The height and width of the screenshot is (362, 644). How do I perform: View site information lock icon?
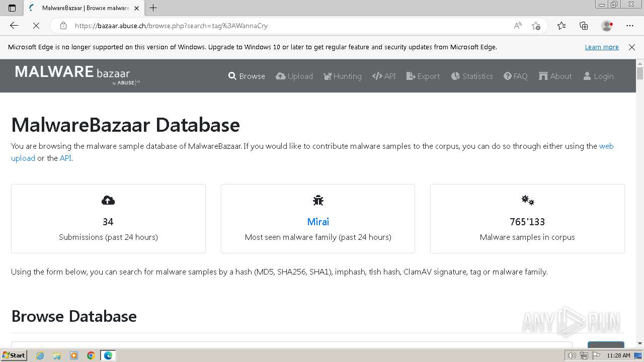coord(63,26)
